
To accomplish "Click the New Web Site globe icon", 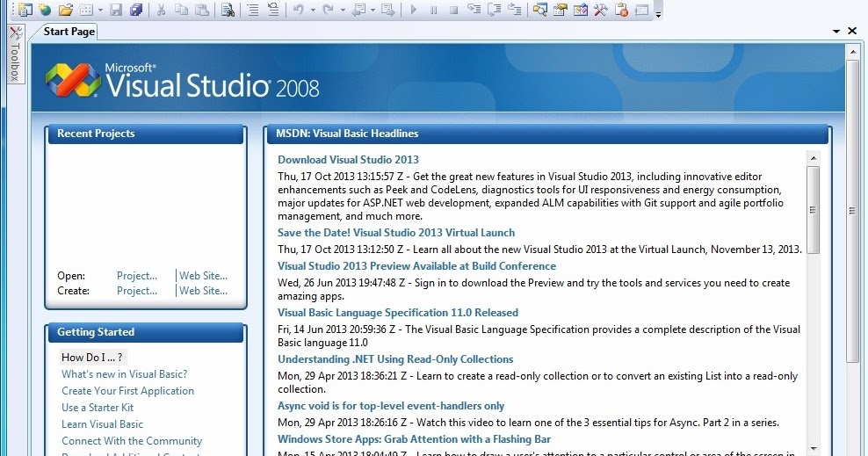I will (45, 10).
